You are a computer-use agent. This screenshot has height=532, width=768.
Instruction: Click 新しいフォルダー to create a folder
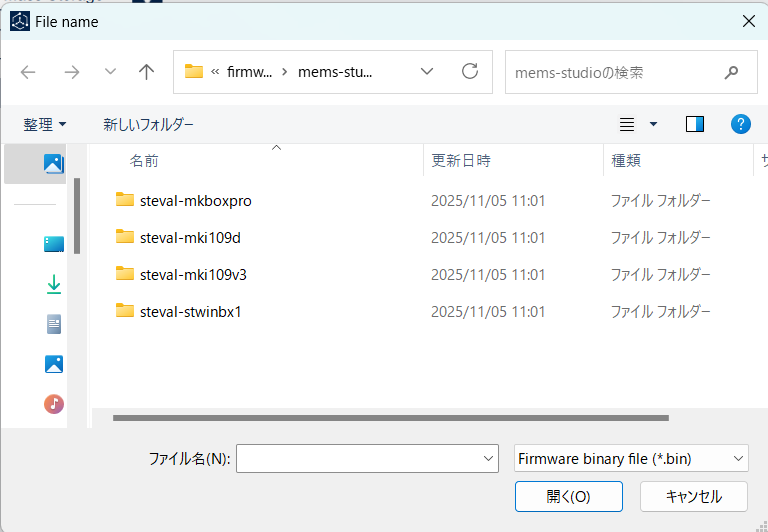click(x=148, y=124)
